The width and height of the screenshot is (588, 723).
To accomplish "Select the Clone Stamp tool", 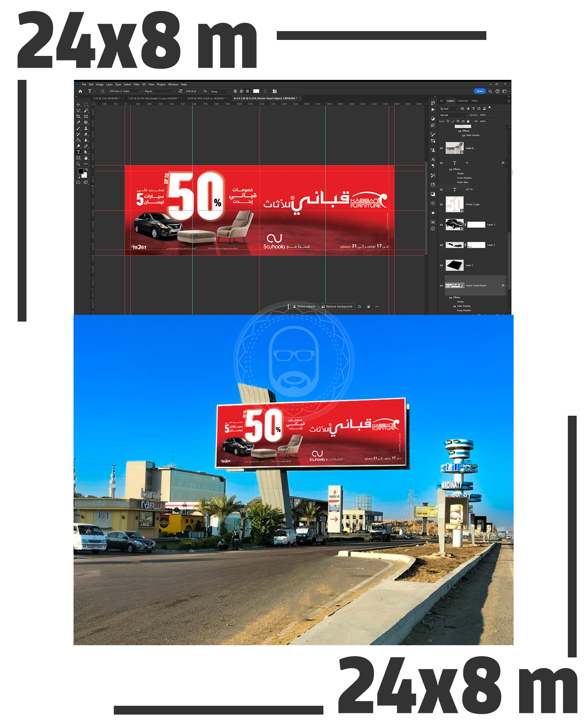I will click(86, 129).
